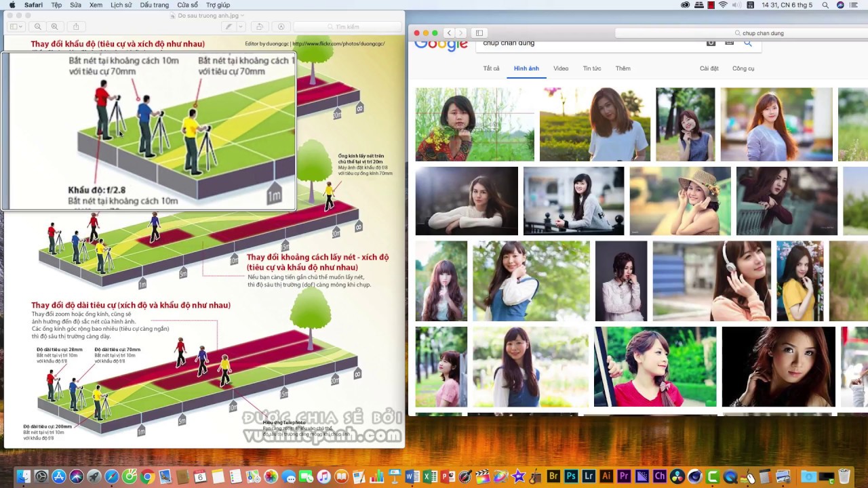
Task: Select the Hình ảnh tab
Action: 526,68
